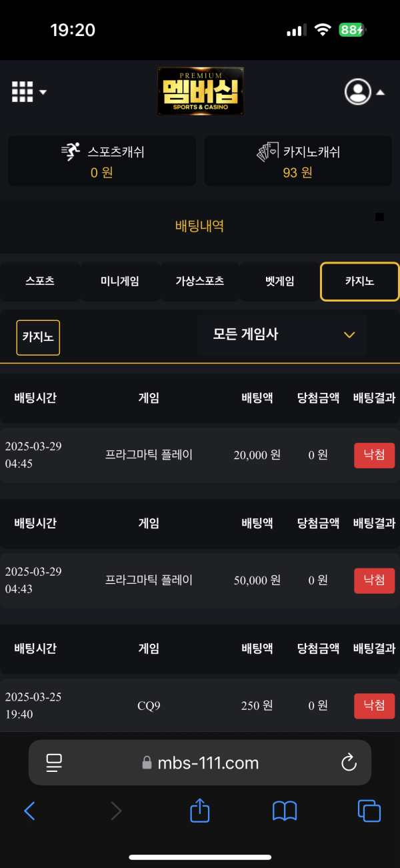Expand the 모든 게임사 dropdown
400x868 pixels.
282,335
